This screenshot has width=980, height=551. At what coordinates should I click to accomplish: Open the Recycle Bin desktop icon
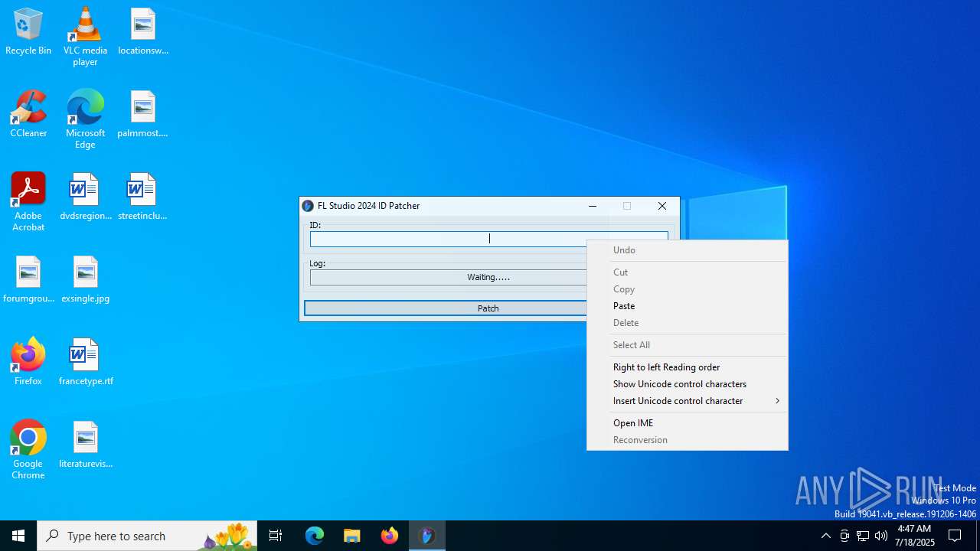point(28,31)
